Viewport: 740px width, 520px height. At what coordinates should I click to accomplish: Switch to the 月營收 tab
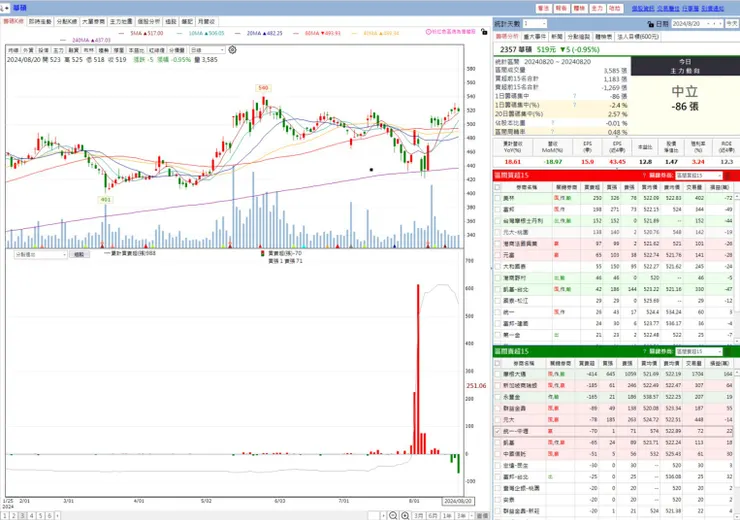click(206, 22)
